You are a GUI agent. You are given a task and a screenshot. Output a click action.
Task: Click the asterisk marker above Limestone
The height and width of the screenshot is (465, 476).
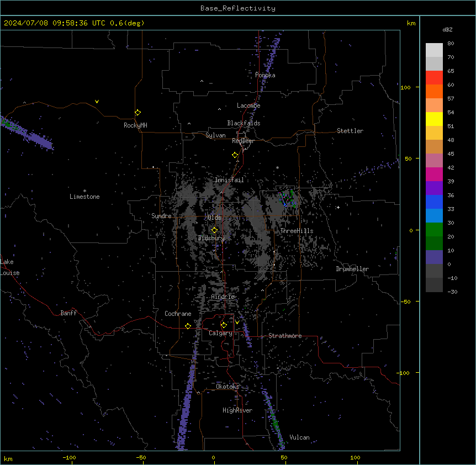[84, 191]
